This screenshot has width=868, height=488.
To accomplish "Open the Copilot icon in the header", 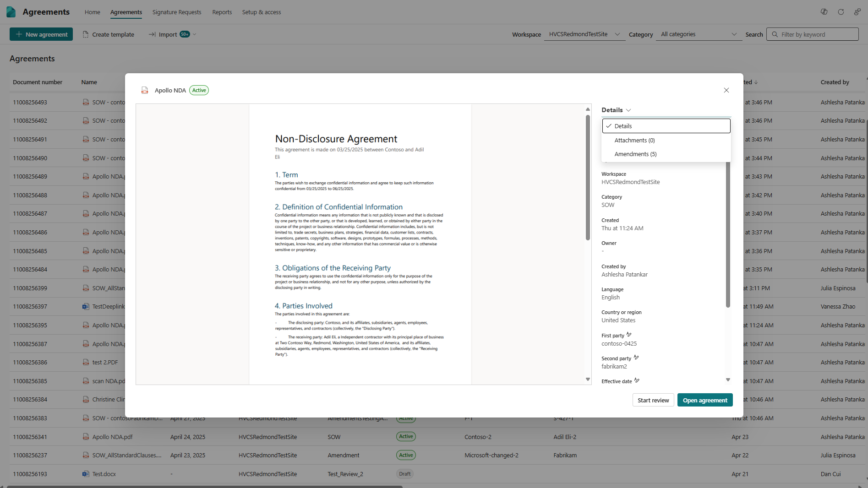I will point(824,12).
